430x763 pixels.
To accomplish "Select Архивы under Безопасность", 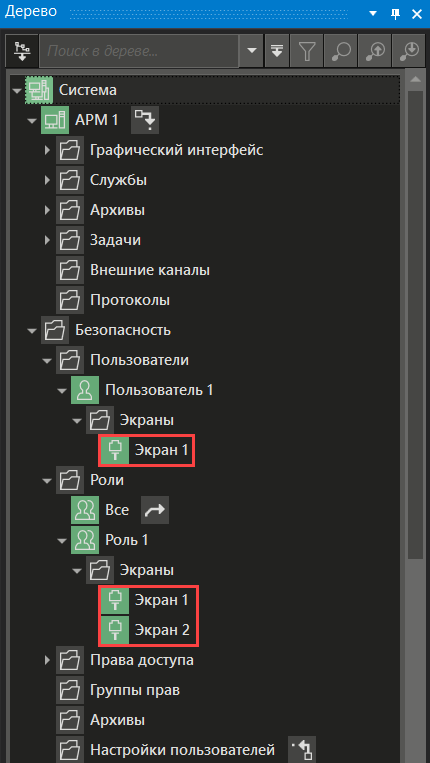I will [117, 720].
